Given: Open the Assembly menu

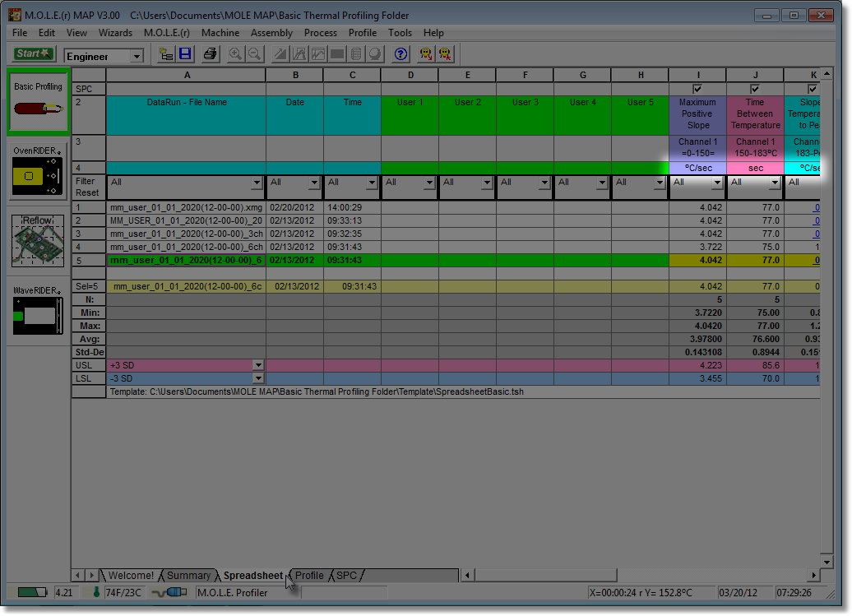Looking at the screenshot, I should click(271, 33).
